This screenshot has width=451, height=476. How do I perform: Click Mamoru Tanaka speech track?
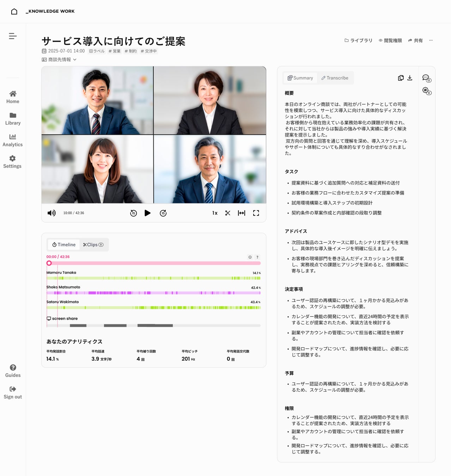click(154, 278)
